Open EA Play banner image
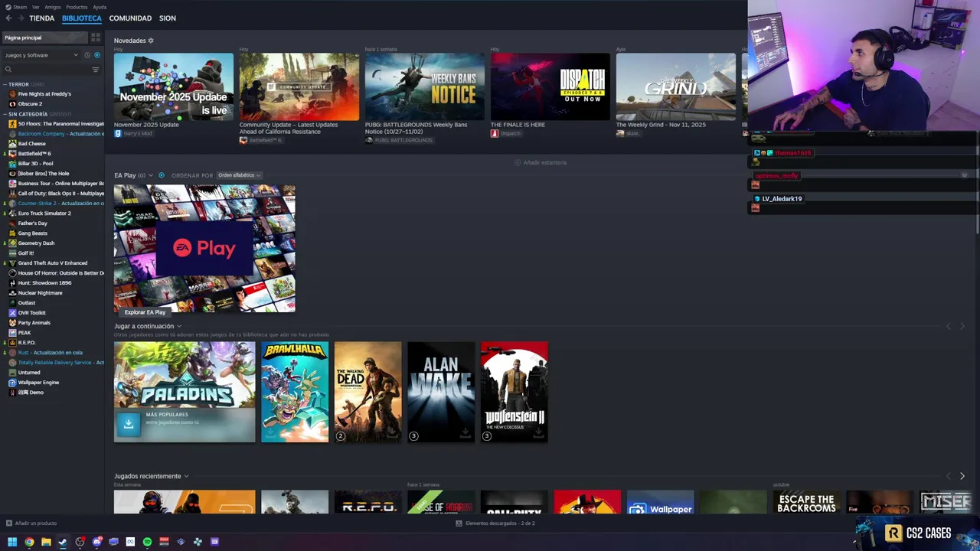 [204, 248]
